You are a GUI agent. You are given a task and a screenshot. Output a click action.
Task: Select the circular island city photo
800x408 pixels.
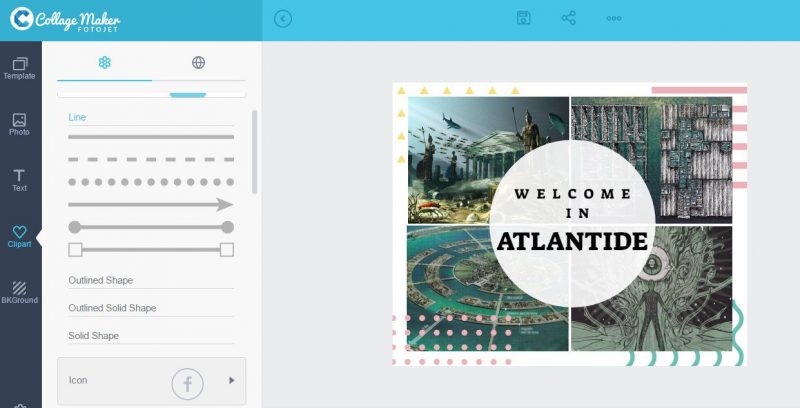(488, 288)
